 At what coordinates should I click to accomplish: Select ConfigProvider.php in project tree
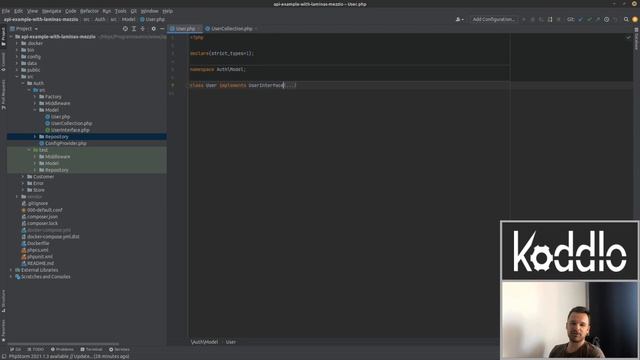coord(65,144)
